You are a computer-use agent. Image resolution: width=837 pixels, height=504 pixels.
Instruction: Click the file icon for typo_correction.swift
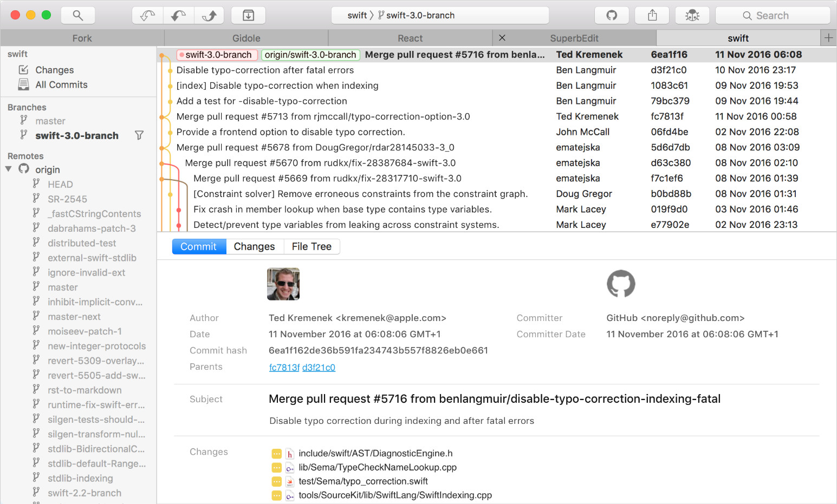(x=290, y=482)
